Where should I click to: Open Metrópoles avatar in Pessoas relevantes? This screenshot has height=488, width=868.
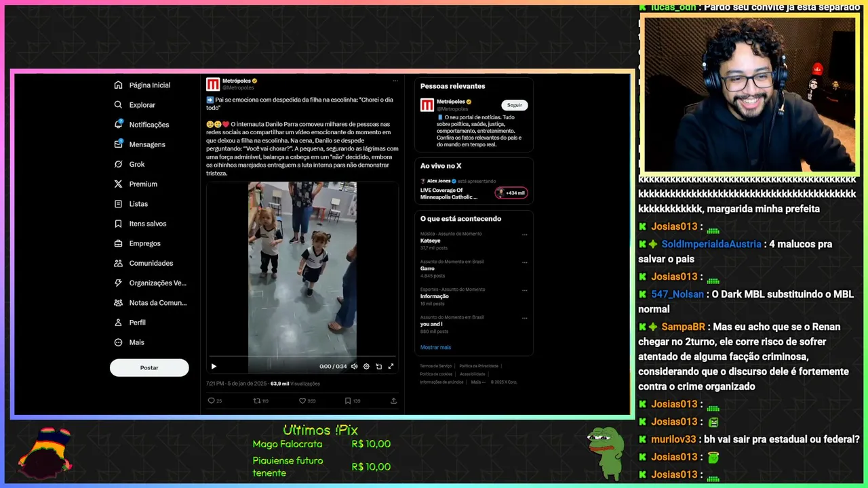[427, 105]
